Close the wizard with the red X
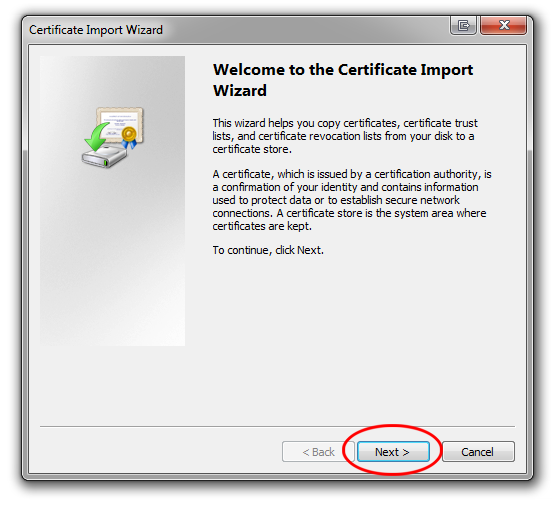 503,25
